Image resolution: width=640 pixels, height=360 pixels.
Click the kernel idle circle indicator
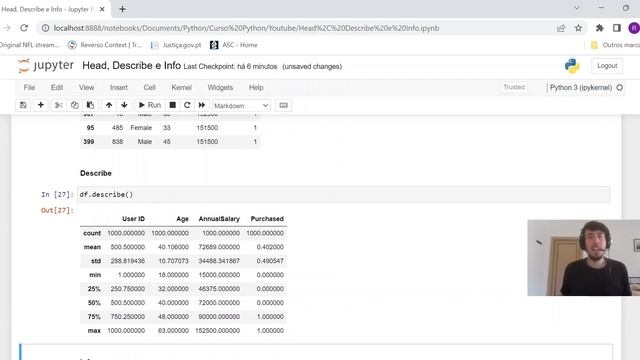tap(620, 87)
